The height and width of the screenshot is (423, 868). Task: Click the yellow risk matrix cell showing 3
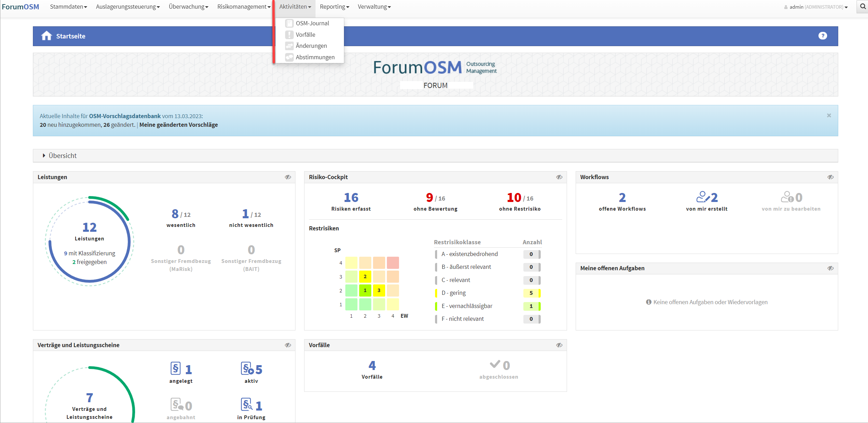coord(379,290)
